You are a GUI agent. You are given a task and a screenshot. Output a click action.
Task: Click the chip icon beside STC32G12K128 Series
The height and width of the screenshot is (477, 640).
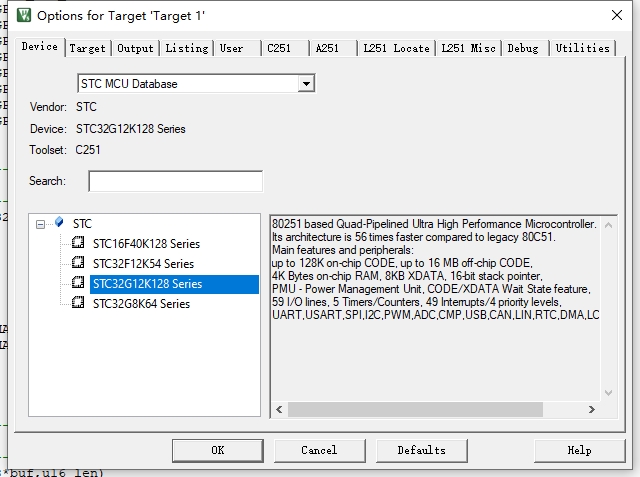(x=78, y=282)
